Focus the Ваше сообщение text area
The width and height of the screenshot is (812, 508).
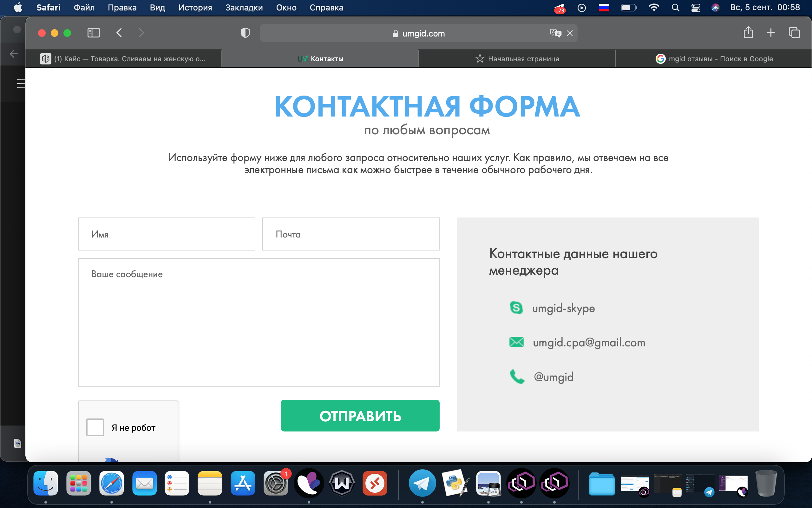[259, 323]
